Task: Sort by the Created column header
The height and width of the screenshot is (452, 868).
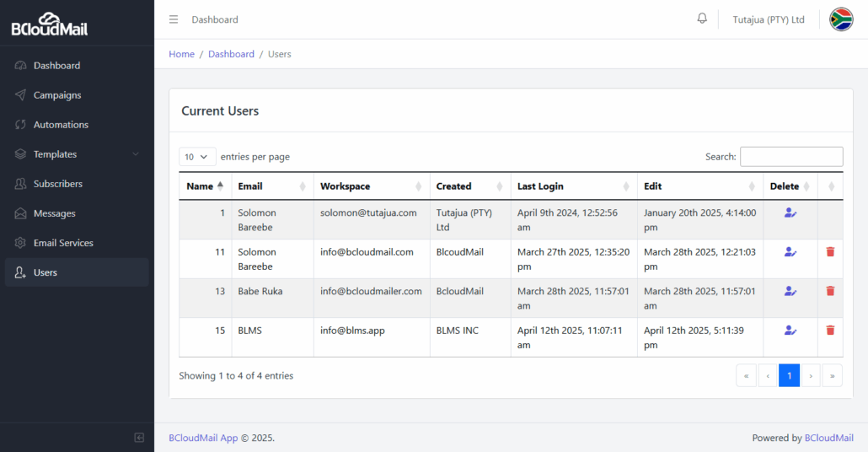Action: coord(470,186)
